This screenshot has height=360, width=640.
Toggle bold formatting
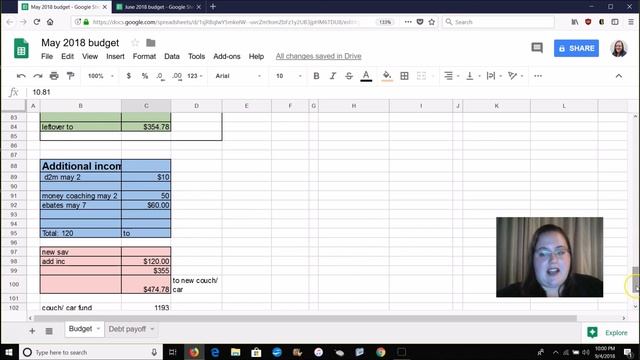tap(316, 76)
